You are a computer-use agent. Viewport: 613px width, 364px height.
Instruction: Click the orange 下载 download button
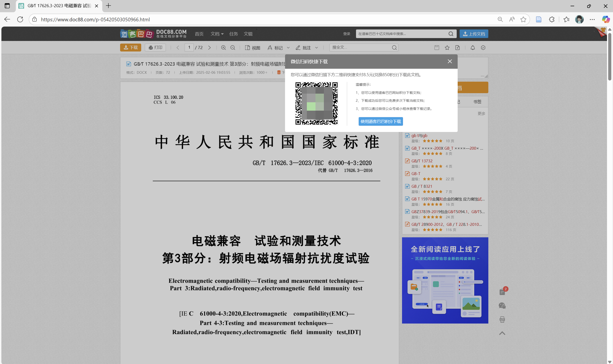point(130,47)
